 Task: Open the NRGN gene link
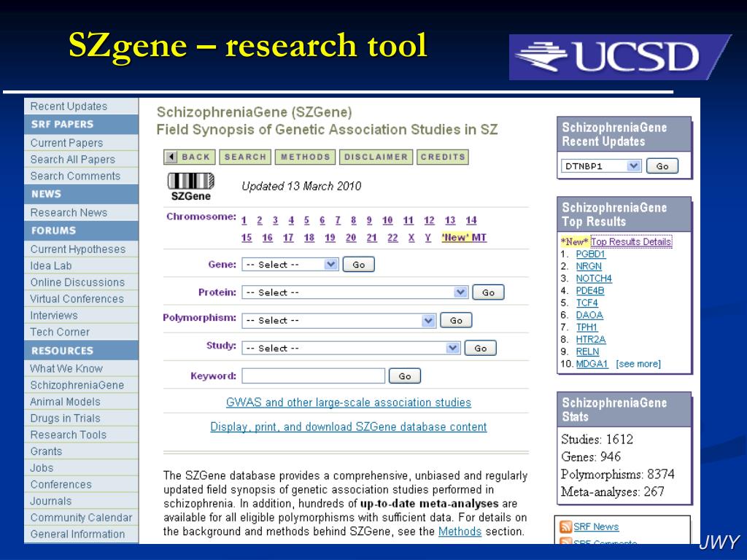coord(589,266)
